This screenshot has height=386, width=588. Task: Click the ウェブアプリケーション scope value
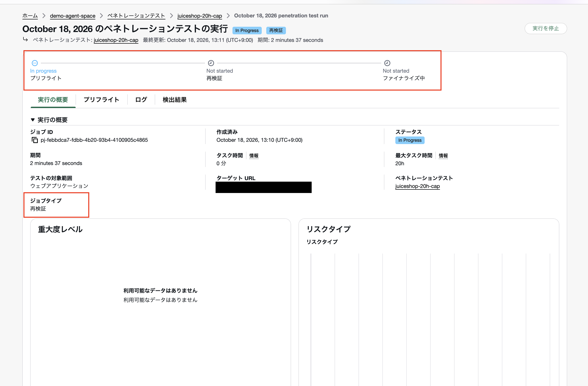59,186
